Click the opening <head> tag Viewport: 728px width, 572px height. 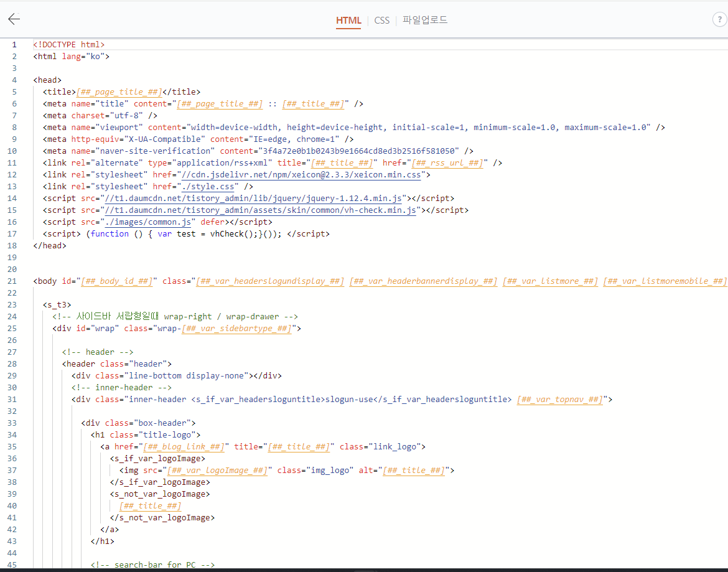point(47,80)
